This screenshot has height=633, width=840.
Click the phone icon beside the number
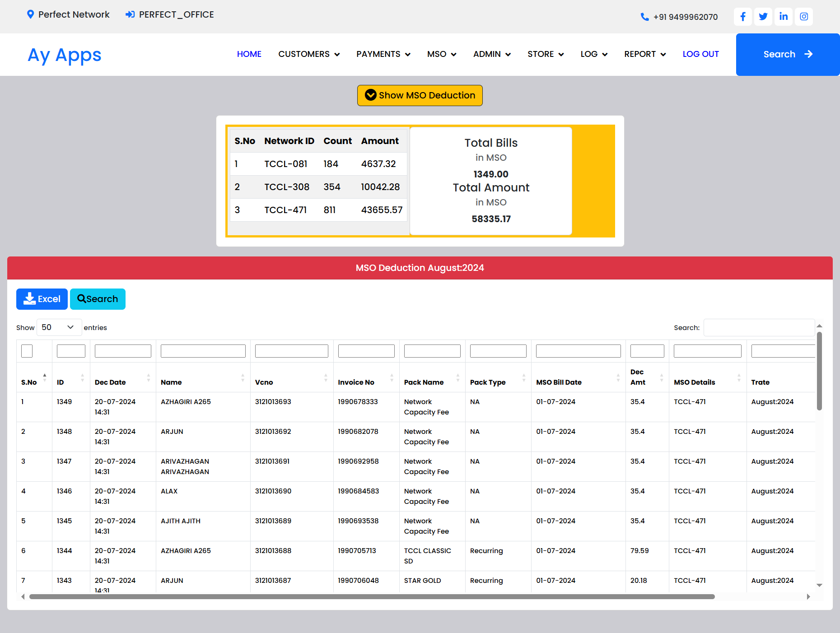pos(644,17)
